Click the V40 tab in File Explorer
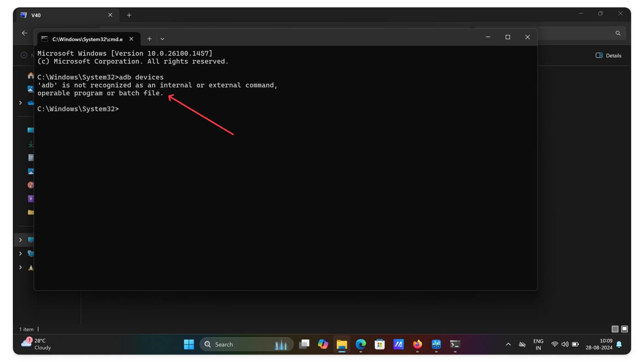Screen dimensions: 644x362 tap(67, 15)
